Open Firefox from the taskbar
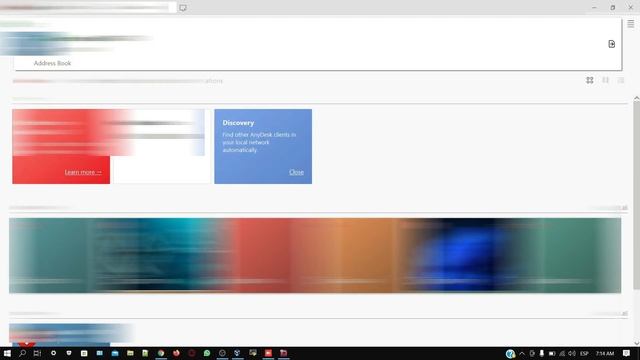 [x=176, y=353]
